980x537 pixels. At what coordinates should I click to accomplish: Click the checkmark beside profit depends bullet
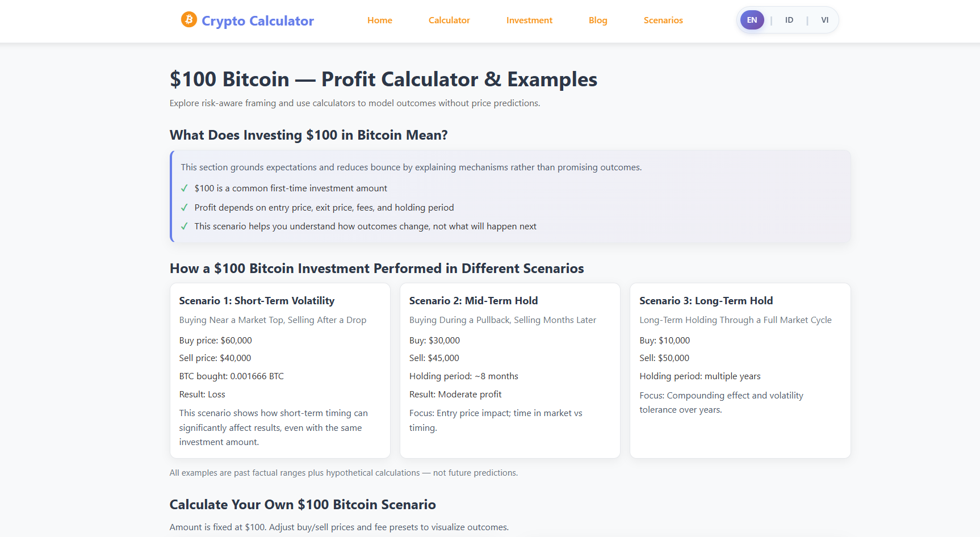click(185, 207)
